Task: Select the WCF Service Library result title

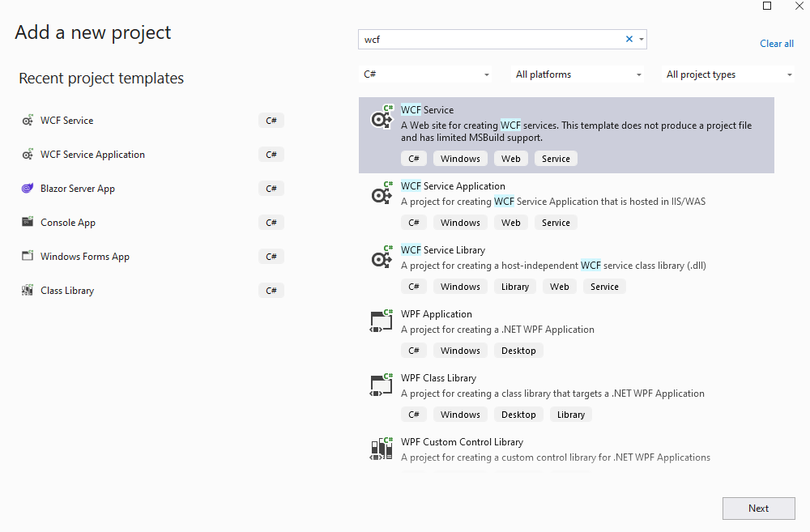Action: 443,250
